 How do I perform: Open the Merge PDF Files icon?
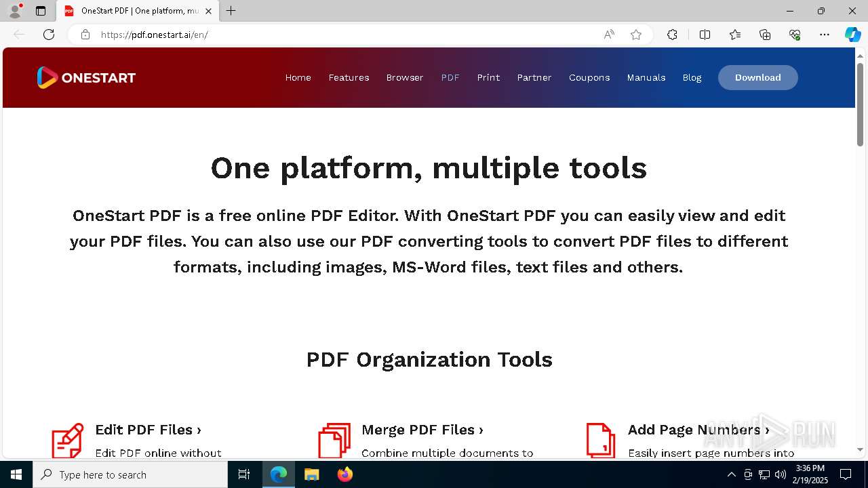(x=334, y=441)
